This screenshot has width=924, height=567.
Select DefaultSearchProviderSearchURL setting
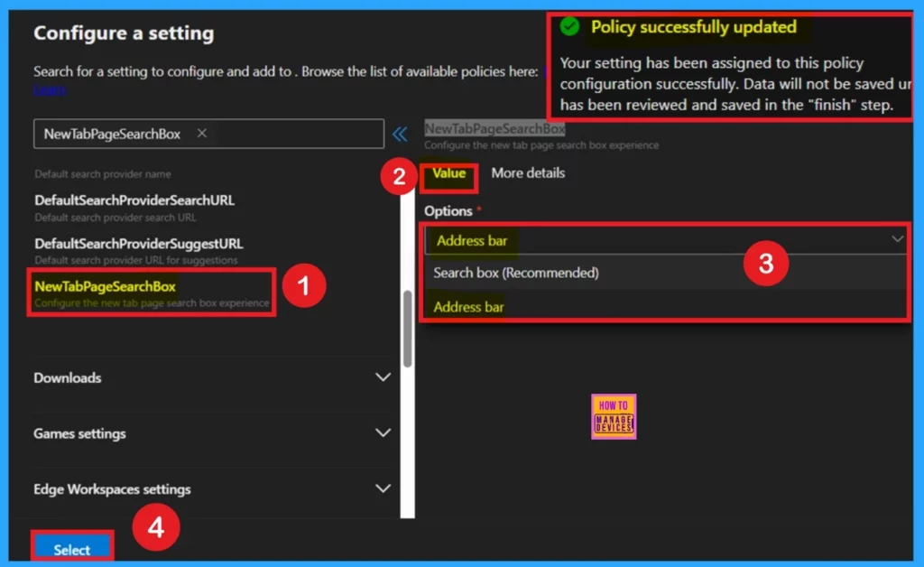tap(134, 207)
